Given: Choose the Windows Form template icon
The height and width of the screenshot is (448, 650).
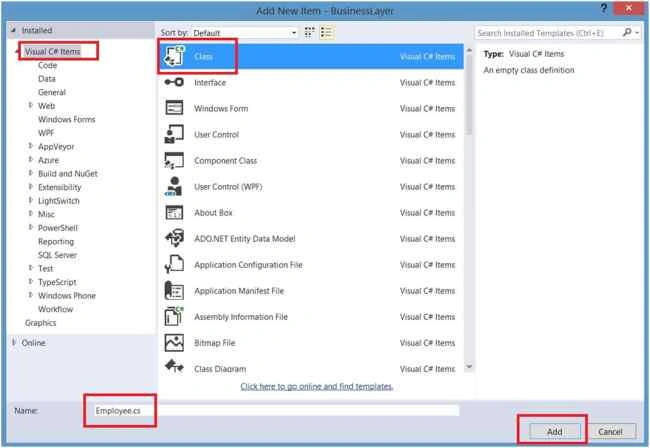Looking at the screenshot, I should point(174,108).
